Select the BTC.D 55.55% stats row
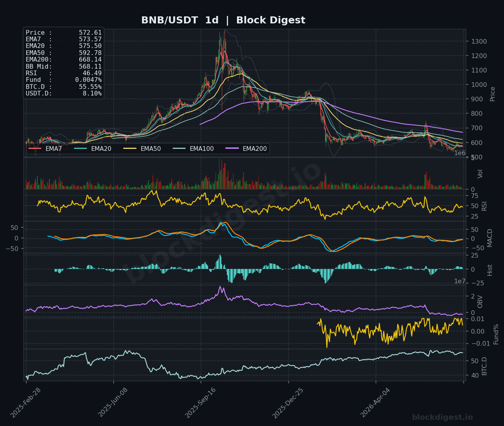This screenshot has width=504, height=426. click(64, 87)
